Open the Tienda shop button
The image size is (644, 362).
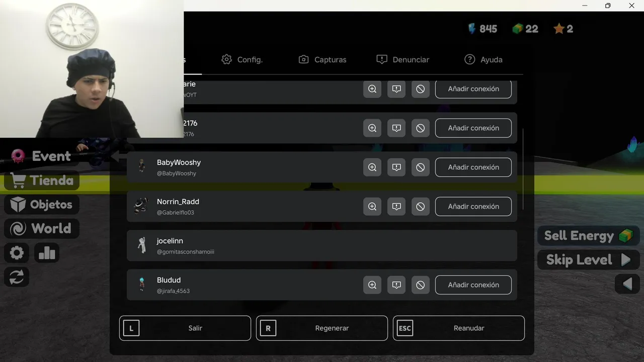tap(42, 180)
